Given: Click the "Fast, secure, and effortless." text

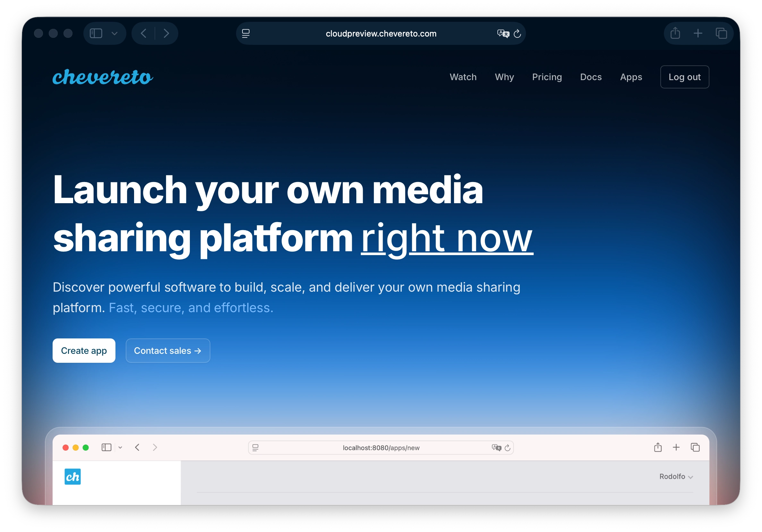Looking at the screenshot, I should pyautogui.click(x=191, y=308).
